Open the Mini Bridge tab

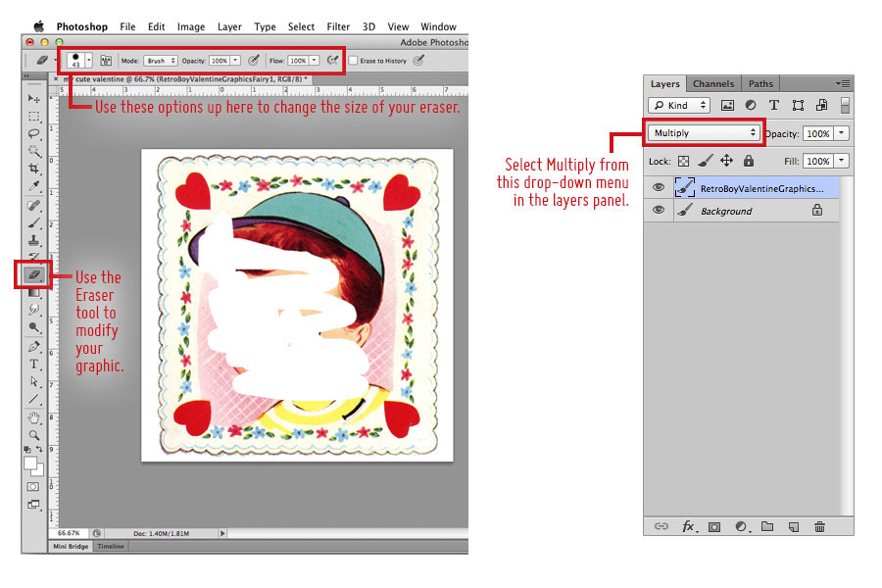tap(71, 547)
